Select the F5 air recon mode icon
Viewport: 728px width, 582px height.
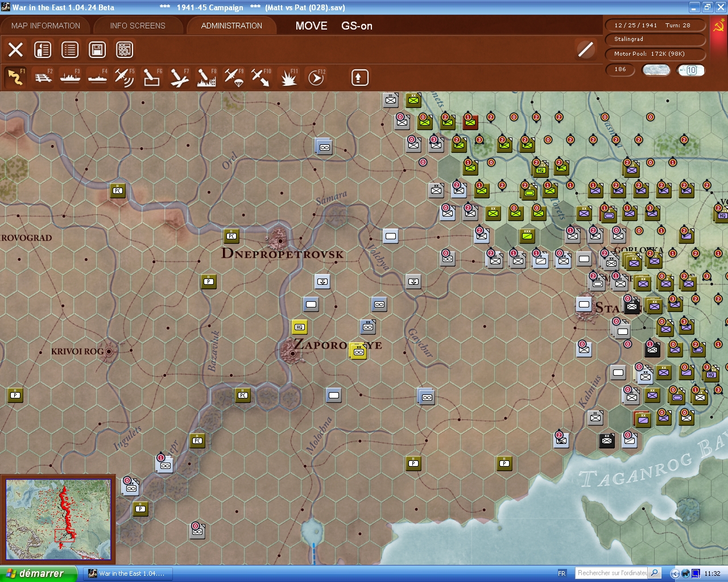point(125,77)
